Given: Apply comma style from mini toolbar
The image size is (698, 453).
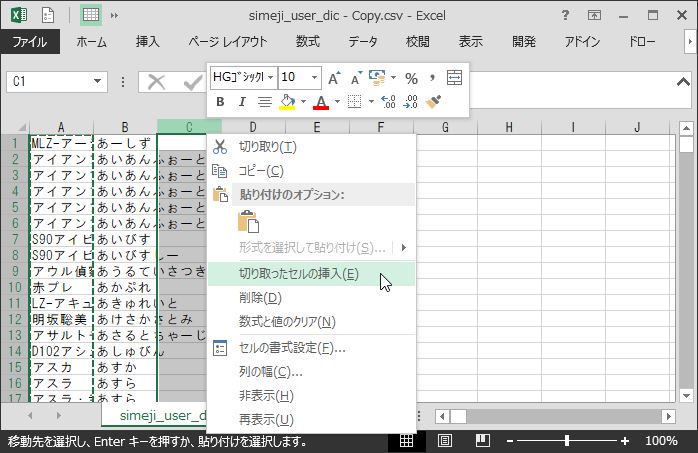Looking at the screenshot, I should point(431,78).
